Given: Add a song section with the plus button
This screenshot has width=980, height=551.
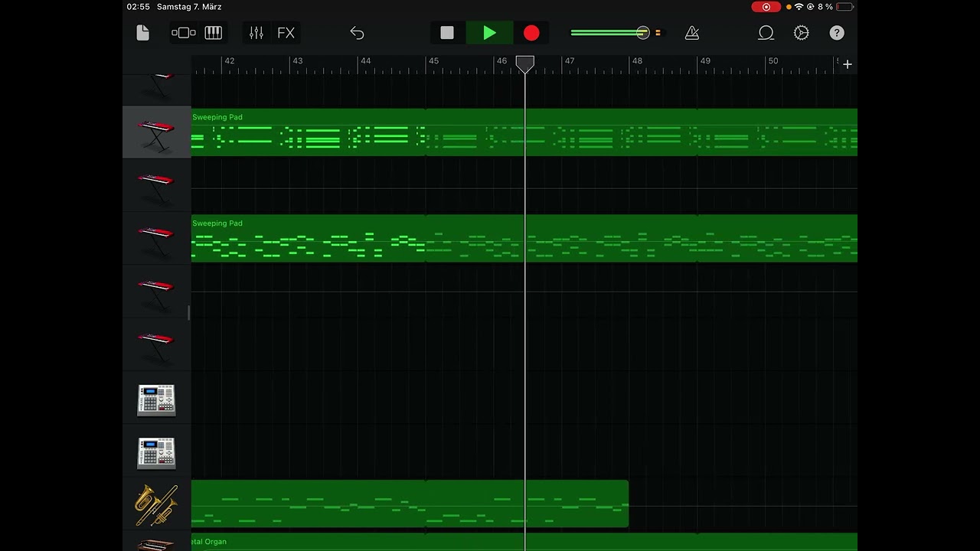Looking at the screenshot, I should pos(848,64).
